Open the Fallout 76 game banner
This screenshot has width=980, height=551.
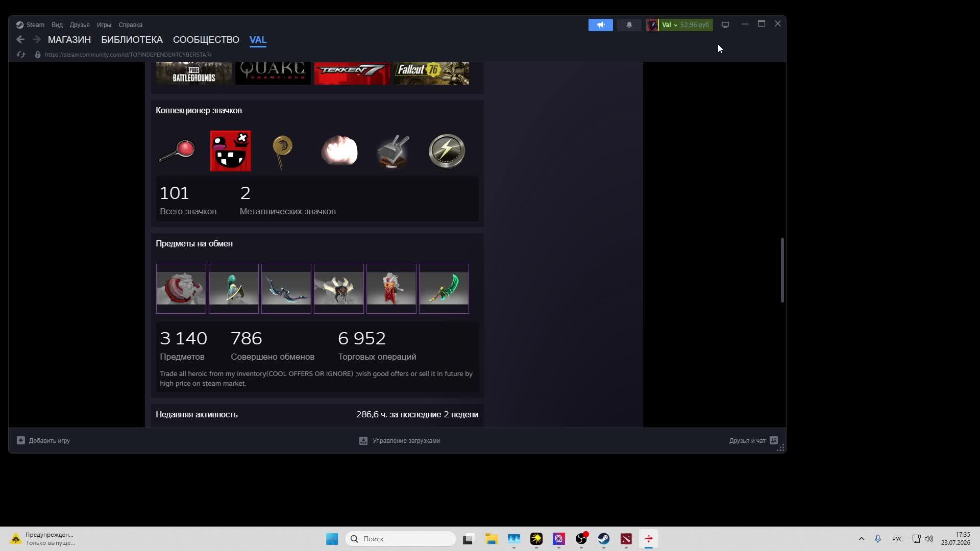pyautogui.click(x=431, y=73)
